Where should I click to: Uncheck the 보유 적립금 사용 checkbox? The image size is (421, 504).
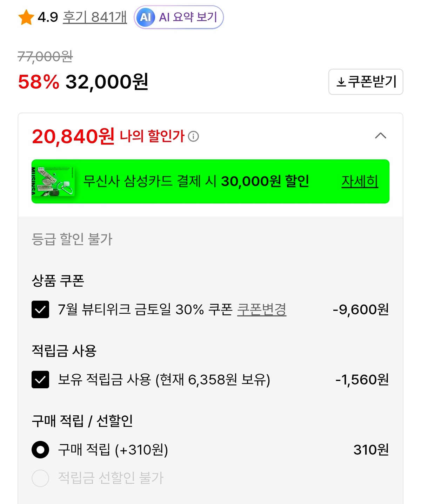40,380
